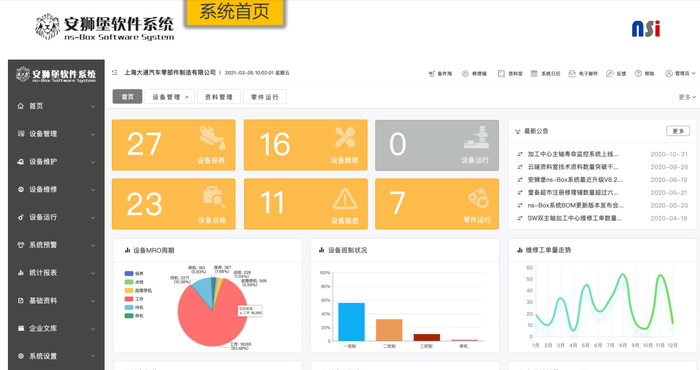Toggle 待机 light-blue legend swatch
This screenshot has height=370, width=700.
(x=129, y=308)
